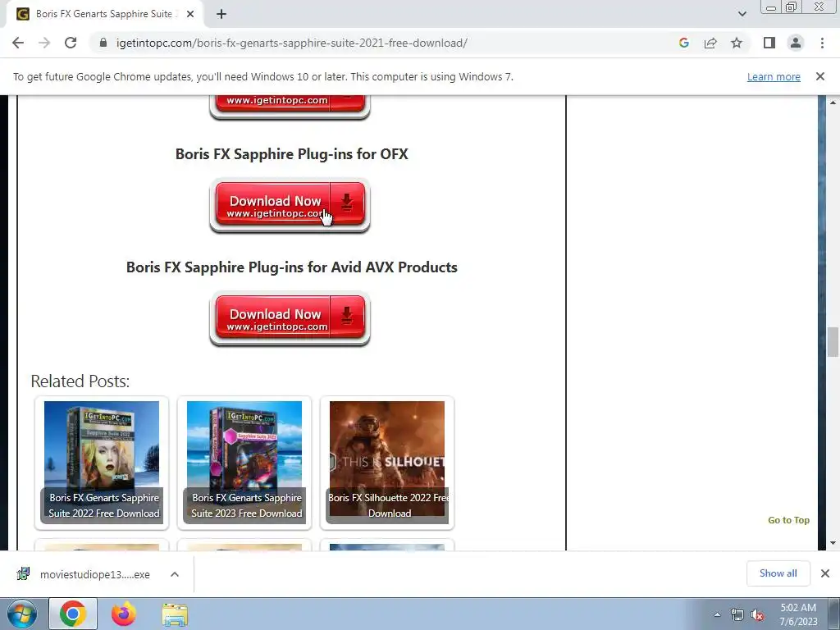Bookmark this page with the star icon

point(737,43)
